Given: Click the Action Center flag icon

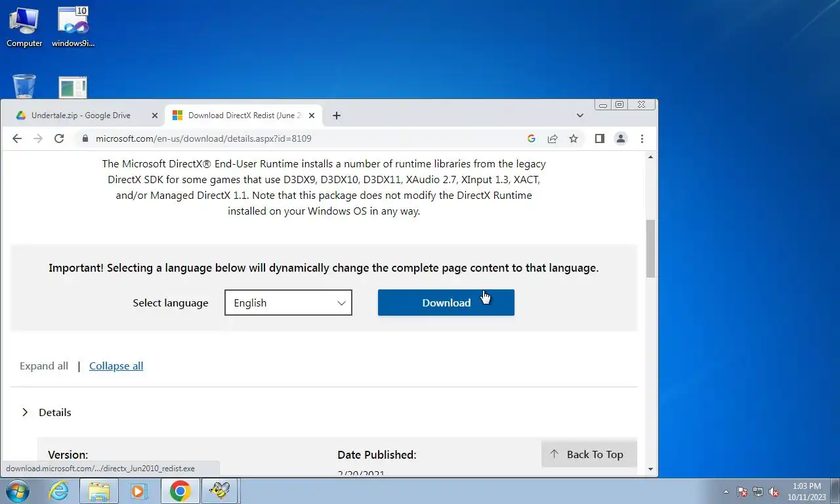Looking at the screenshot, I should pos(742,492).
